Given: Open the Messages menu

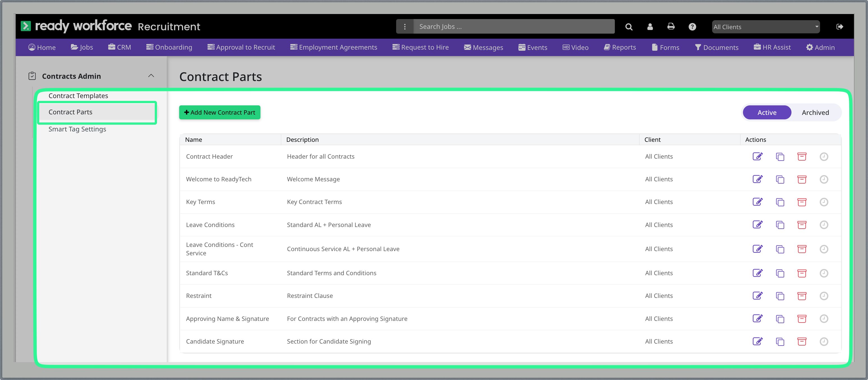Looking at the screenshot, I should tap(483, 48).
